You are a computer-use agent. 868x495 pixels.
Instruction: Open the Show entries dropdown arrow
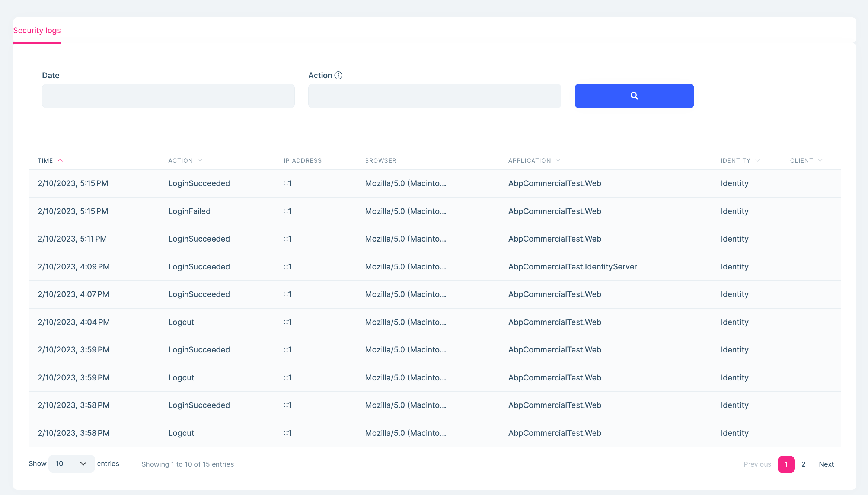(x=83, y=463)
